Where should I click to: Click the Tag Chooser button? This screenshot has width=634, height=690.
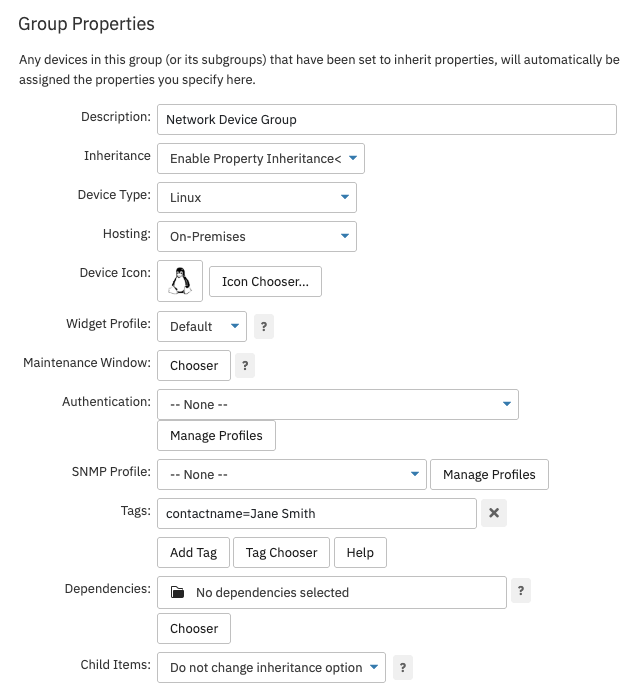tap(282, 552)
